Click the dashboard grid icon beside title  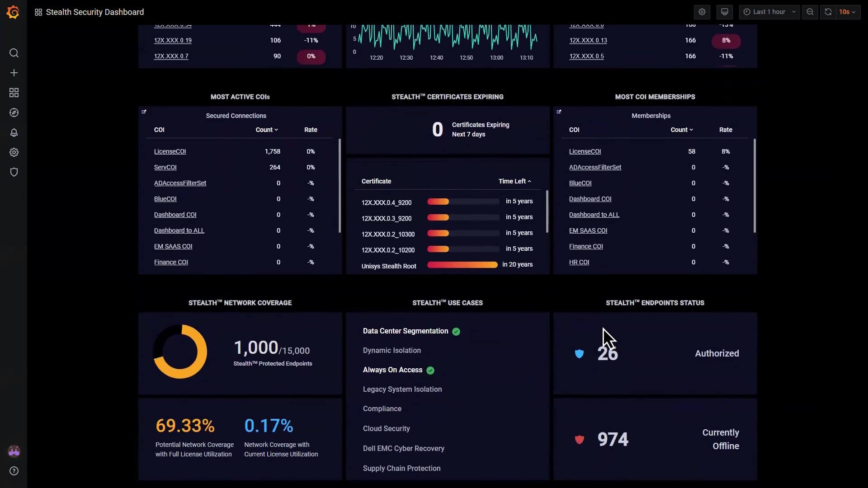click(x=38, y=12)
